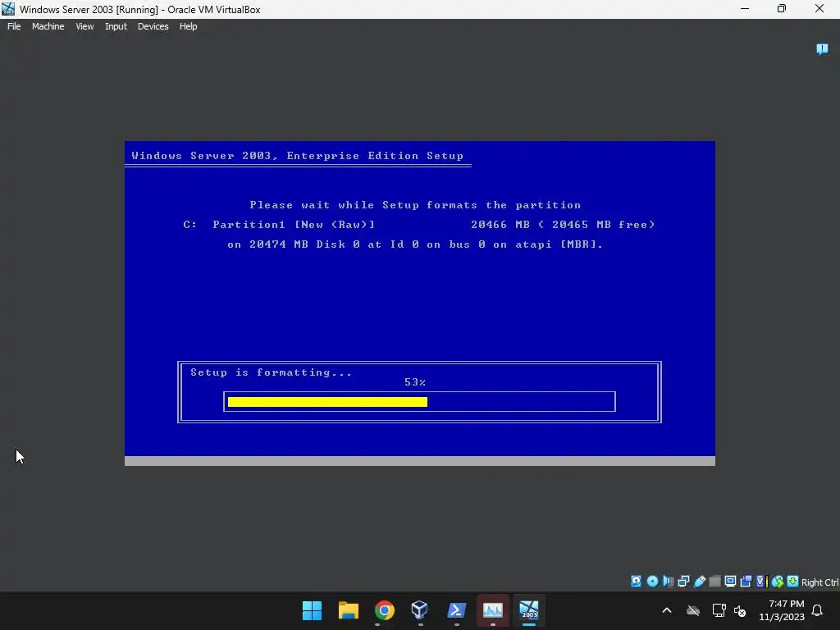Click the network tray icon
Screen dimensions: 840x630
(719, 610)
